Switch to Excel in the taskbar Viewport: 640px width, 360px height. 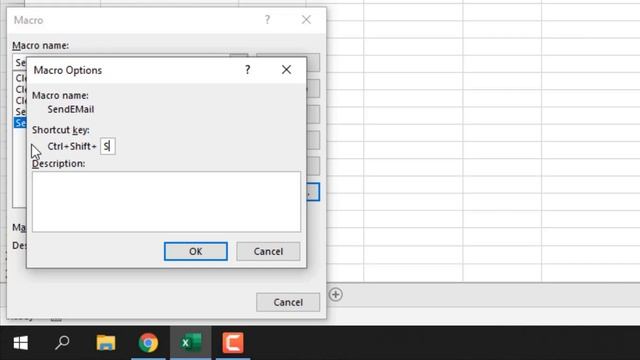(191, 343)
